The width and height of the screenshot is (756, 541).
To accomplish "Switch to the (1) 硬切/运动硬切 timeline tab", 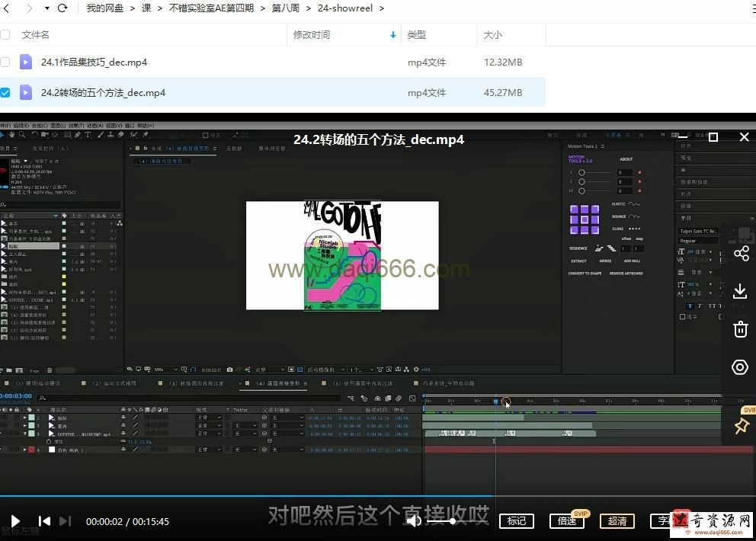I will click(38, 383).
